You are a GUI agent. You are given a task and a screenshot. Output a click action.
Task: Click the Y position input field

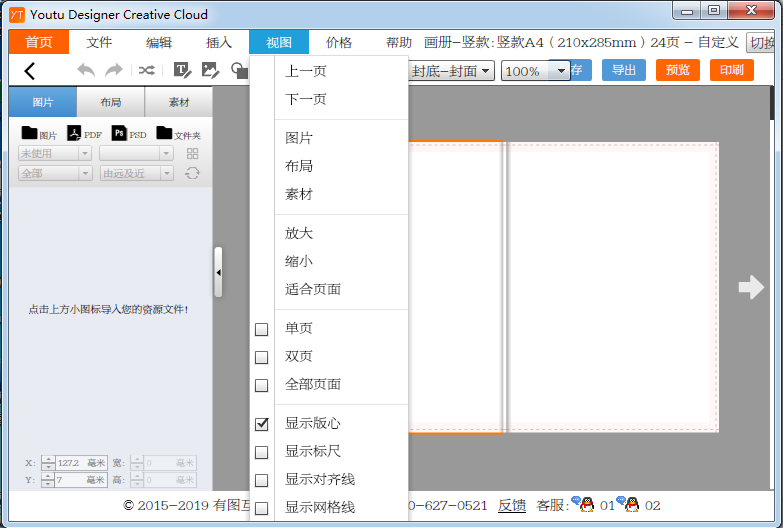click(x=80, y=480)
